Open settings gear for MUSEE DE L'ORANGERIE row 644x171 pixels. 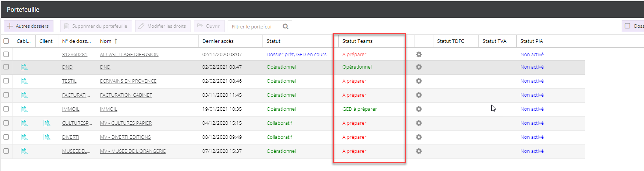[x=419, y=151]
